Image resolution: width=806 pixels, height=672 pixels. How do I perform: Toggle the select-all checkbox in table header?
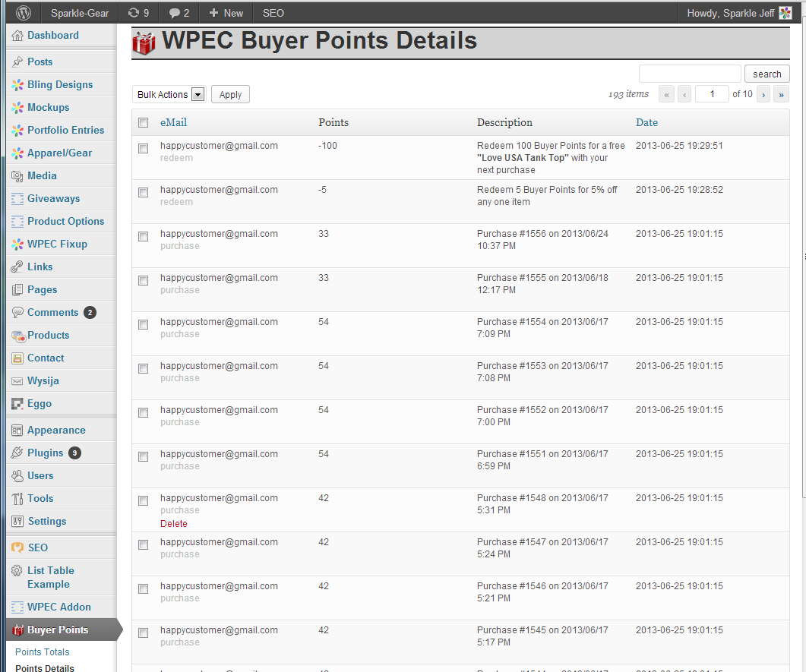pyautogui.click(x=143, y=123)
